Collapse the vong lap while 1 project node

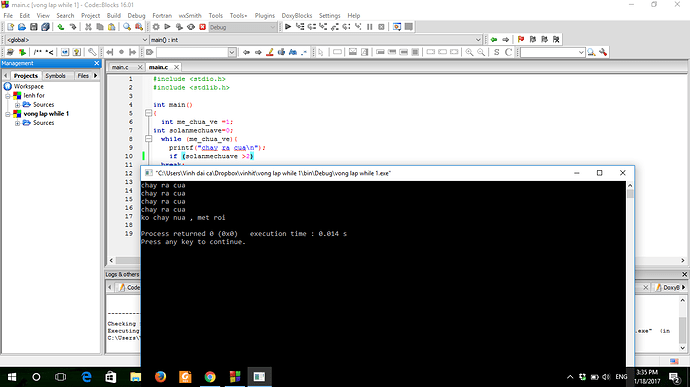click(7, 114)
